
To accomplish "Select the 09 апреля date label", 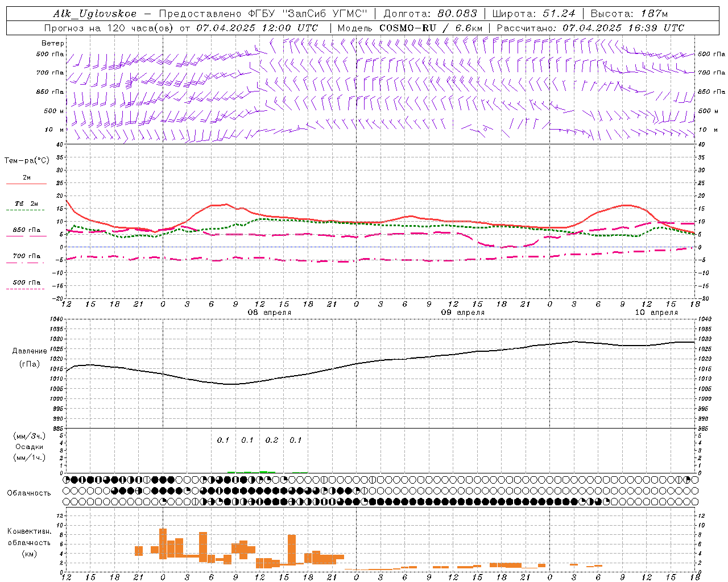I will point(463,313).
